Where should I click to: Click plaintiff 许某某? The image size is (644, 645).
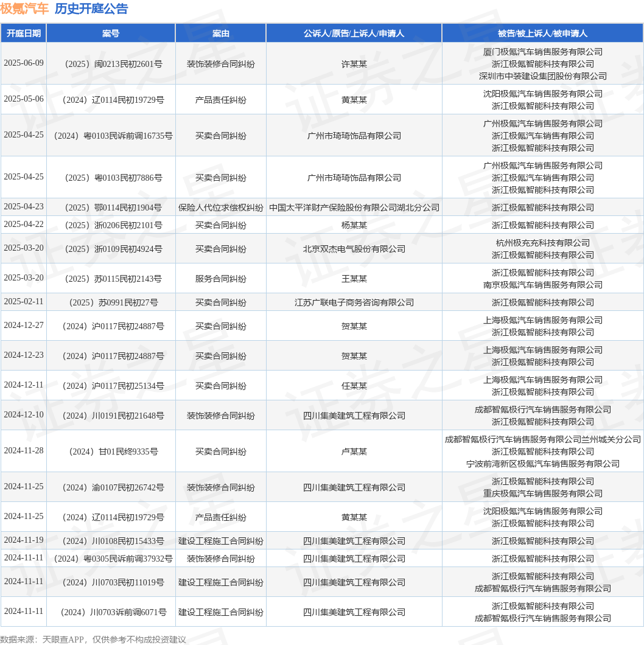[x=354, y=64]
